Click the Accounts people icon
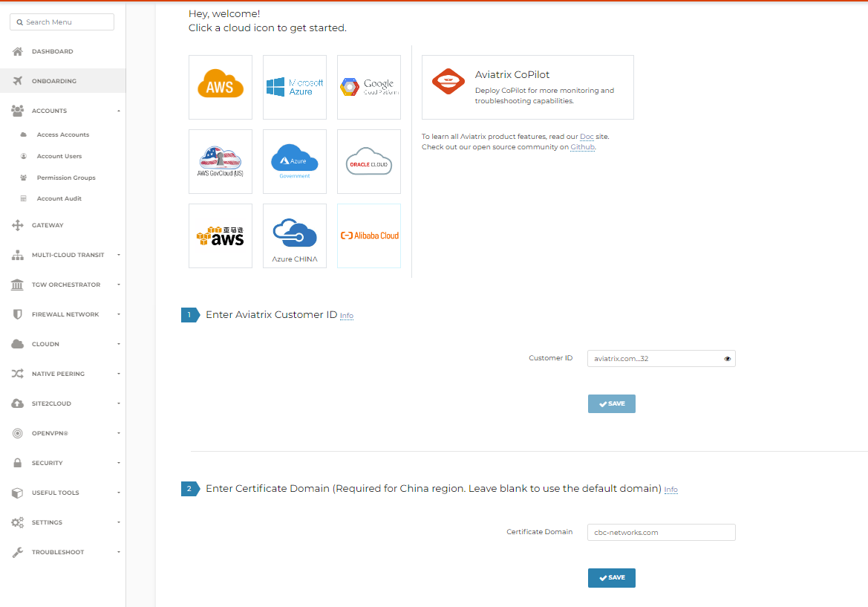 click(18, 111)
